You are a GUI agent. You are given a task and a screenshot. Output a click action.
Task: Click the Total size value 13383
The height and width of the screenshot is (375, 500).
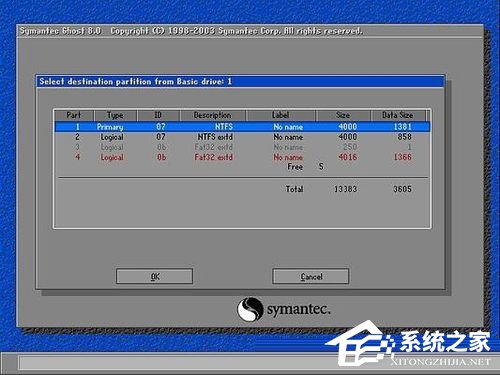click(x=346, y=189)
